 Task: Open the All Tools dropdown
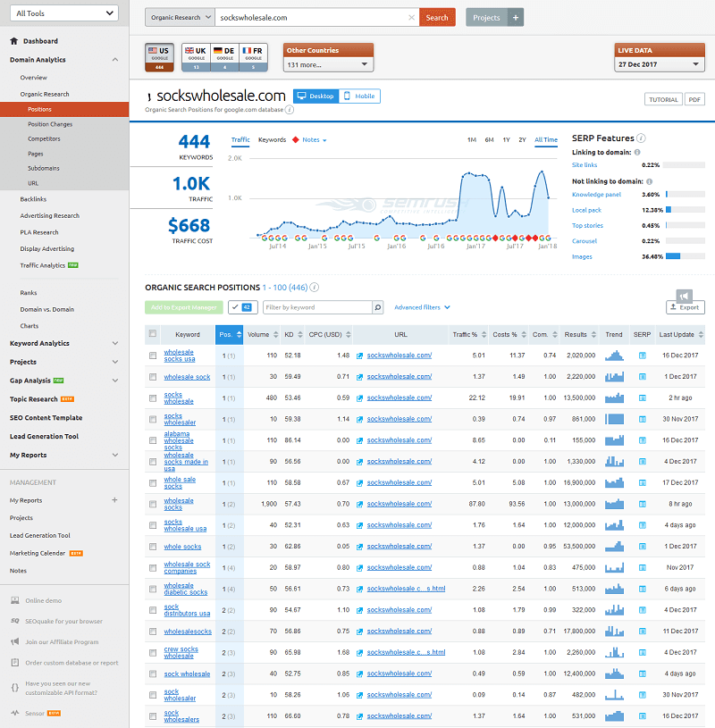64,13
